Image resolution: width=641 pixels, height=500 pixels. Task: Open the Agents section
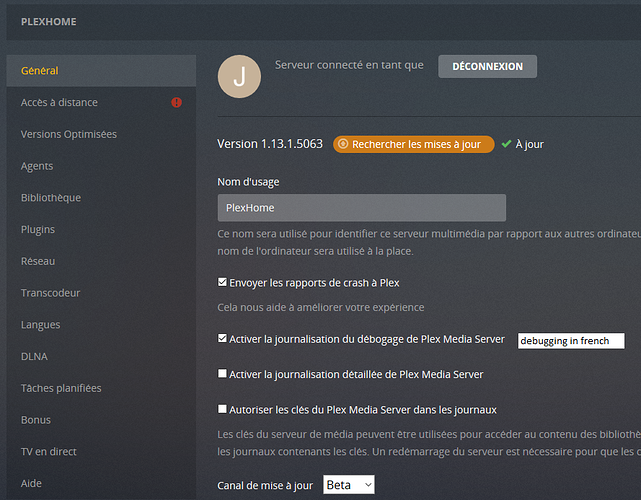click(x=101, y=166)
